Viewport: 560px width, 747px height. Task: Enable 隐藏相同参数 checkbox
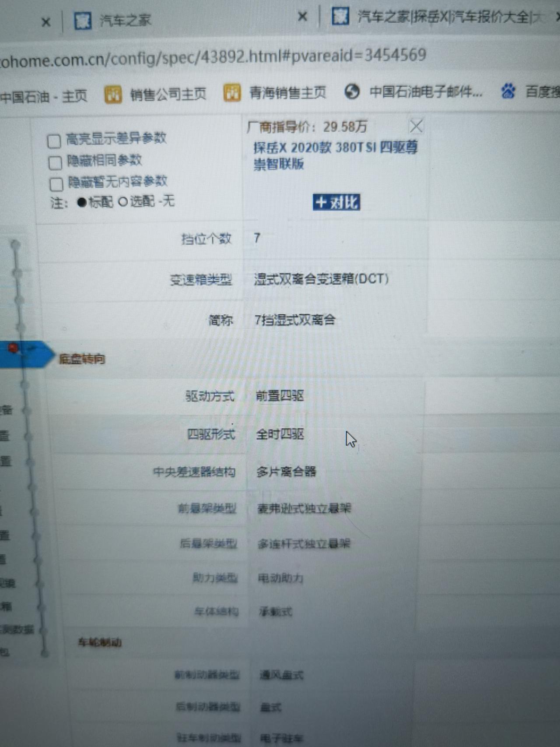(x=55, y=162)
